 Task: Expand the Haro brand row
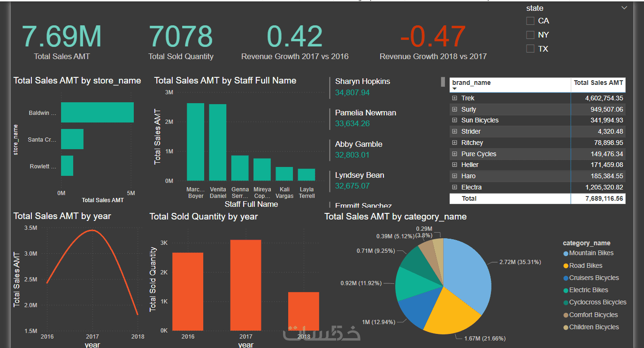[x=454, y=176]
